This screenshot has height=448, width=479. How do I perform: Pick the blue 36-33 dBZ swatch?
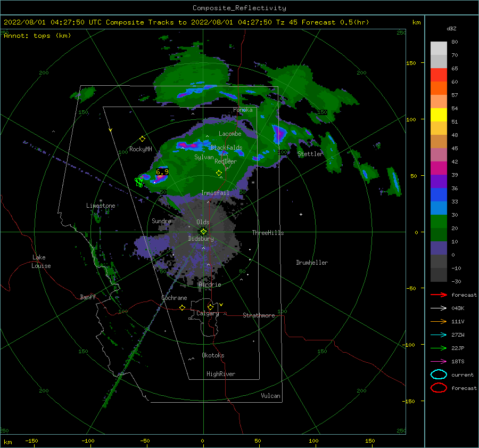point(439,194)
